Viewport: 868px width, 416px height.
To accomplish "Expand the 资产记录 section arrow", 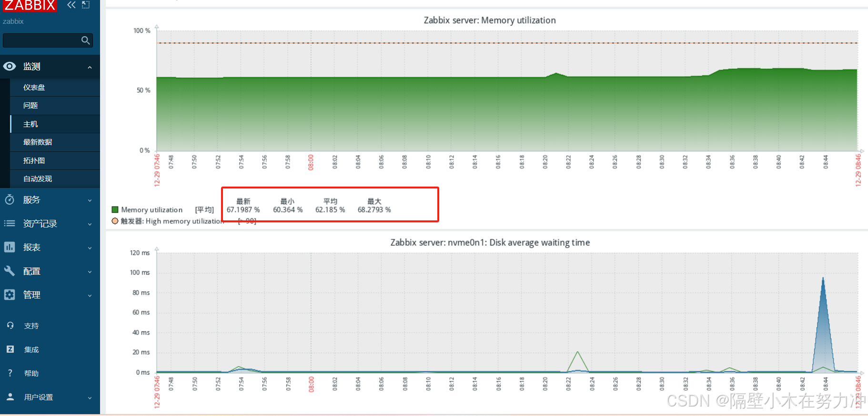I will (90, 224).
